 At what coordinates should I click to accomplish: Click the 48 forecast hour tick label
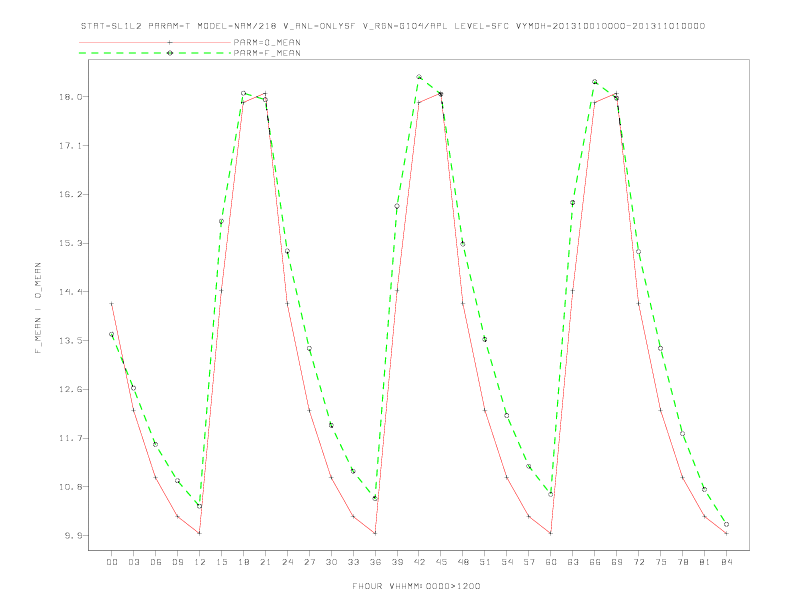pos(463,562)
